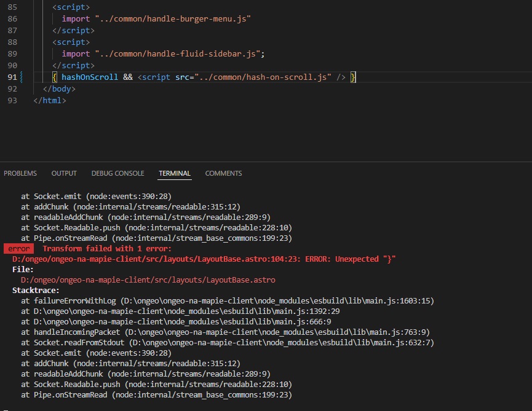The width and height of the screenshot is (532, 411).
Task: Click the import keyword on line 86
Action: pos(76,18)
